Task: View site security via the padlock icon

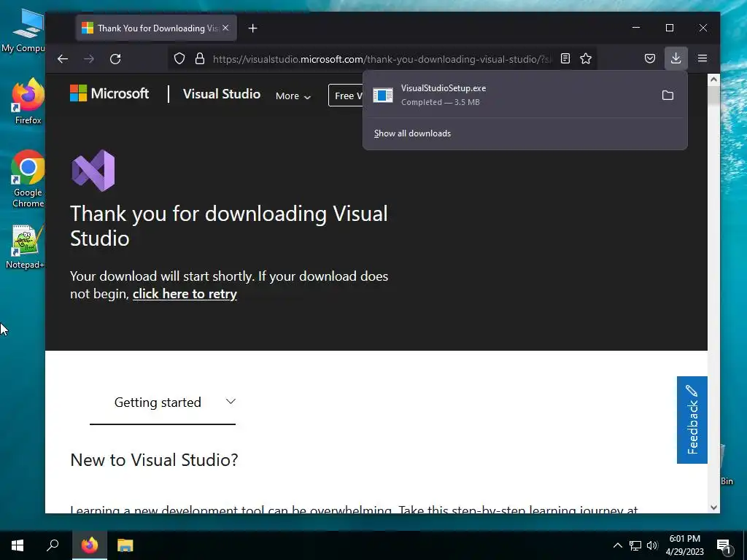Action: tap(200, 58)
